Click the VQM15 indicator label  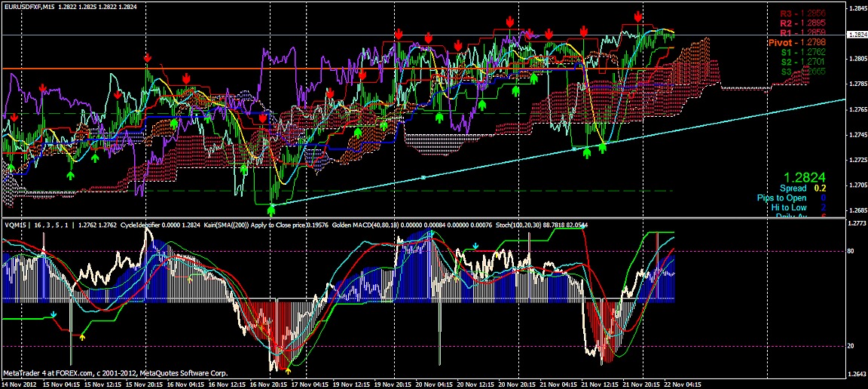coord(15,225)
